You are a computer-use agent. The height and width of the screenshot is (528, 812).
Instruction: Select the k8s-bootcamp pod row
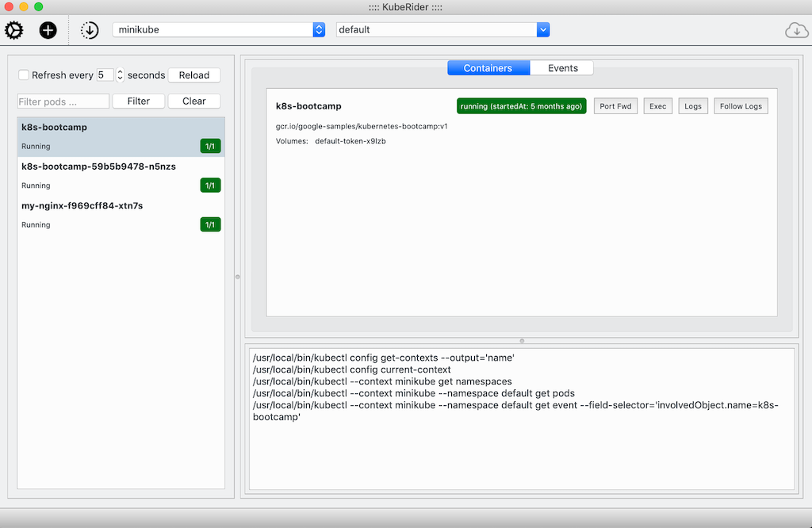[x=121, y=136]
